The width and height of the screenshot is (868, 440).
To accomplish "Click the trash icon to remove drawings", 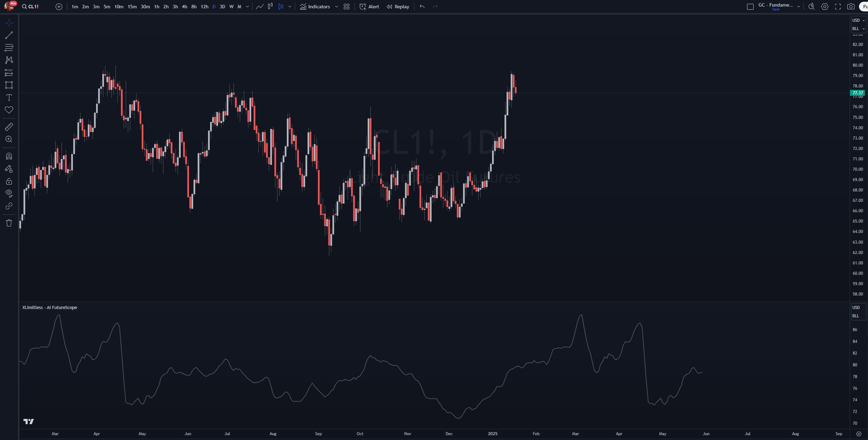I will click(9, 223).
